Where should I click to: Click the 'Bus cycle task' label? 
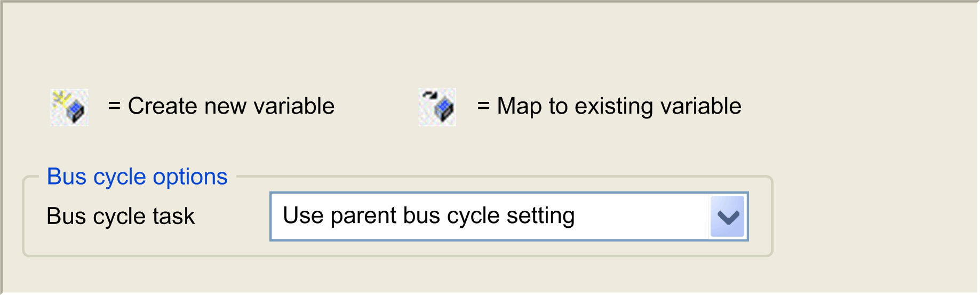(121, 216)
